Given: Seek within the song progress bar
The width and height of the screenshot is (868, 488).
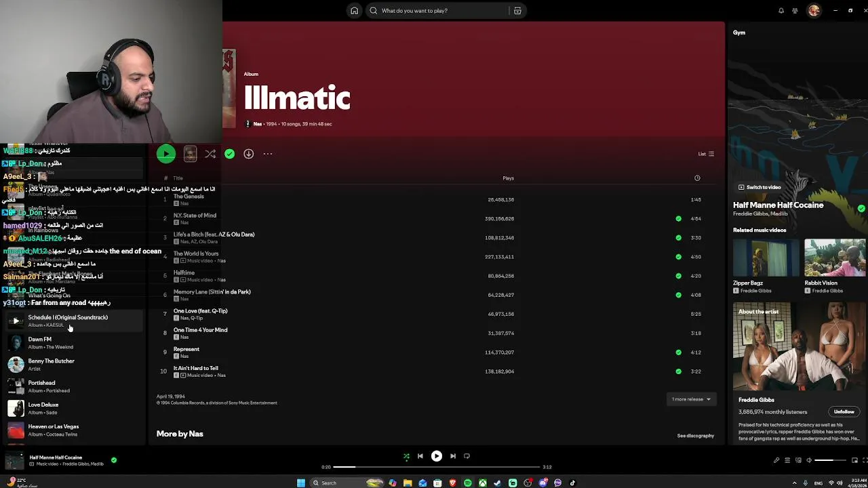Looking at the screenshot, I should [x=437, y=467].
